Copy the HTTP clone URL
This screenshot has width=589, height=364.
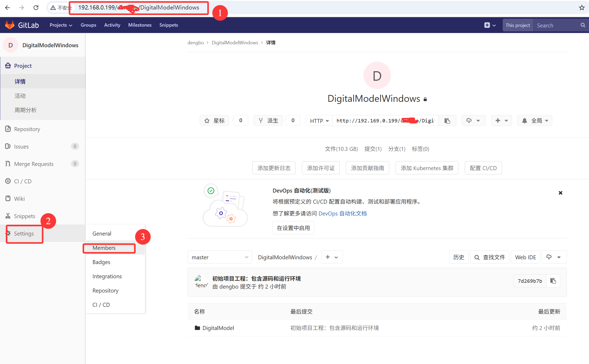coord(447,121)
